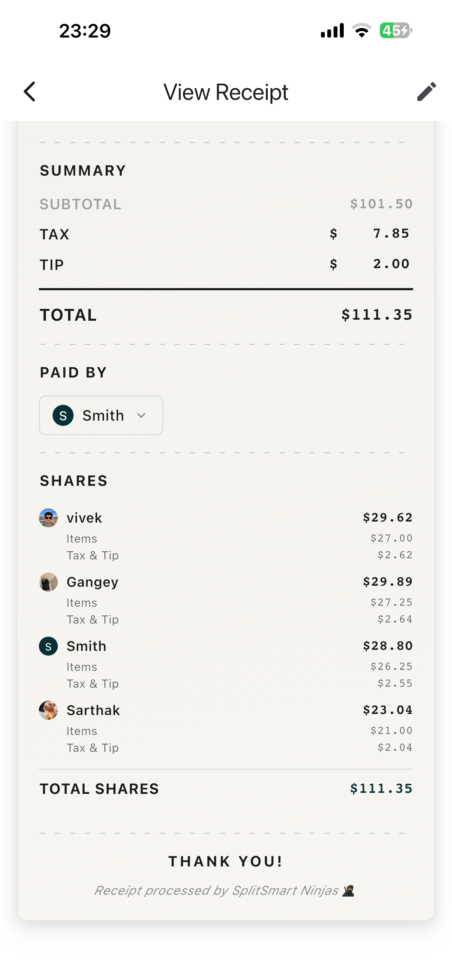Click the TOTAL $111.35 summary line
452x980 pixels.
(x=377, y=314)
